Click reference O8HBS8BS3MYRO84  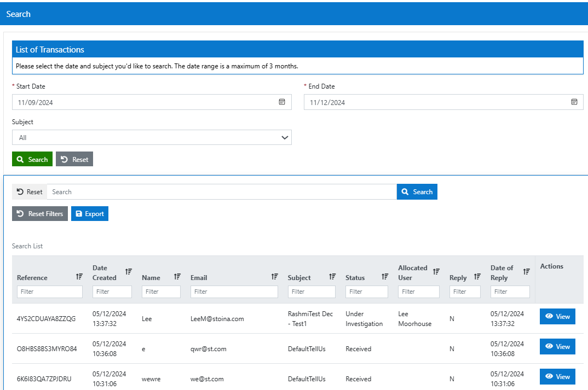pyautogui.click(x=47, y=349)
